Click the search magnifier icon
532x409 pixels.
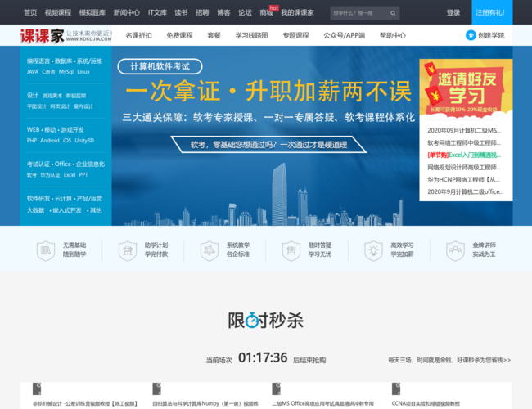(x=393, y=13)
